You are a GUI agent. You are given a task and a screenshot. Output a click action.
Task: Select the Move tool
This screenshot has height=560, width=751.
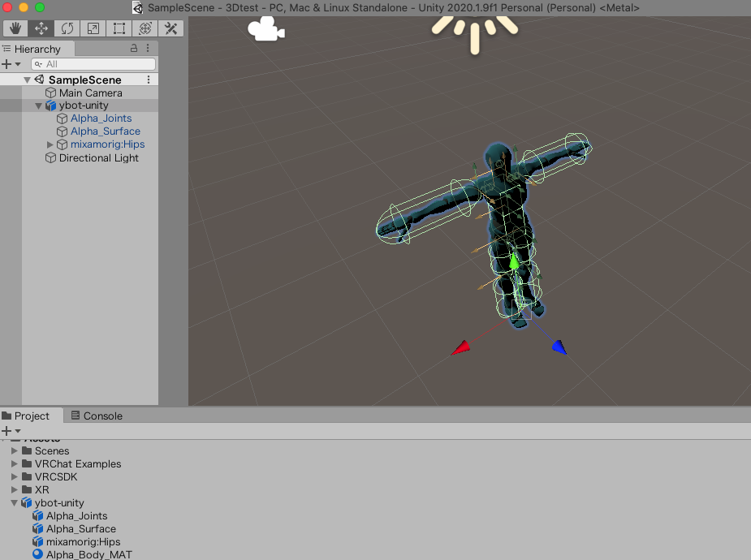pos(41,28)
